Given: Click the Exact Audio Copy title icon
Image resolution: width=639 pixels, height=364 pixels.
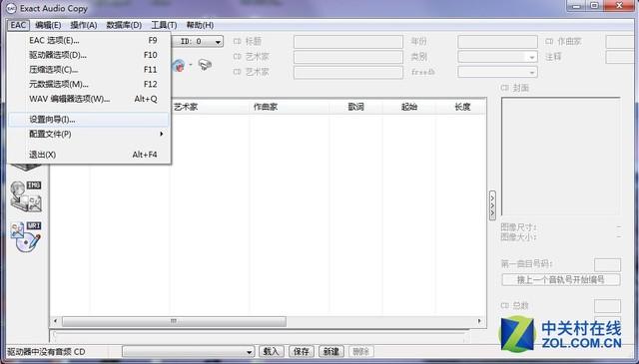Looking at the screenshot, I should tap(12, 8).
